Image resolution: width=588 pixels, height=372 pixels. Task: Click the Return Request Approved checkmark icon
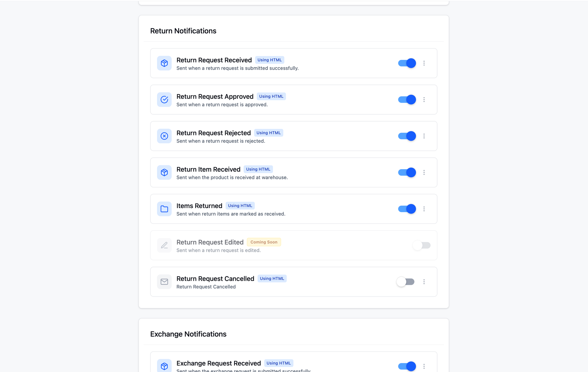[164, 100]
